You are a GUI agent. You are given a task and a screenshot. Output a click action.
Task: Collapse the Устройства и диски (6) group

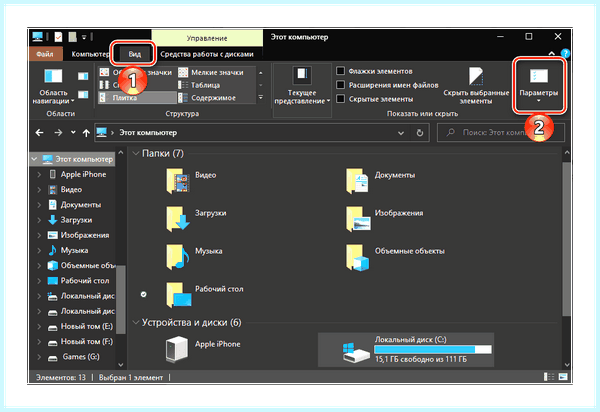(x=135, y=322)
